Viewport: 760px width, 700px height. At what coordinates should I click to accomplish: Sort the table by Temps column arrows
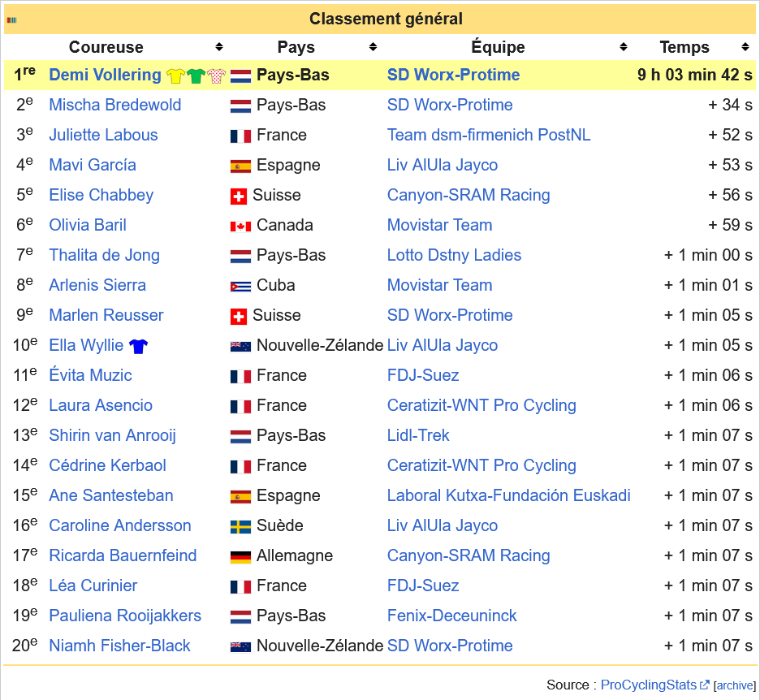[x=745, y=47]
